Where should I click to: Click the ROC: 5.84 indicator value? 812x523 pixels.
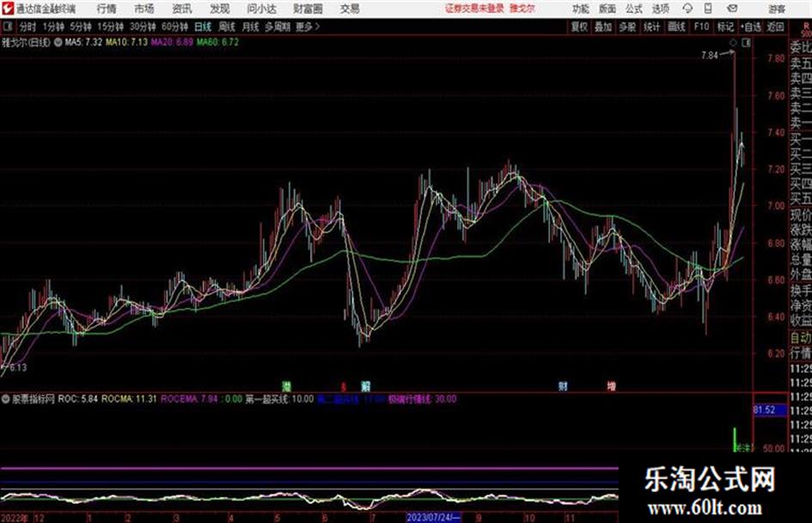click(x=77, y=399)
